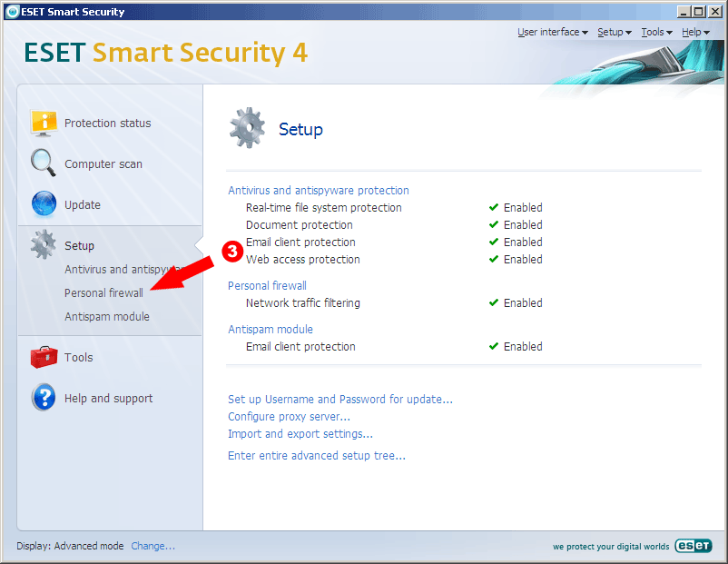
Task: Click the Protection status monitor icon
Action: [x=44, y=124]
